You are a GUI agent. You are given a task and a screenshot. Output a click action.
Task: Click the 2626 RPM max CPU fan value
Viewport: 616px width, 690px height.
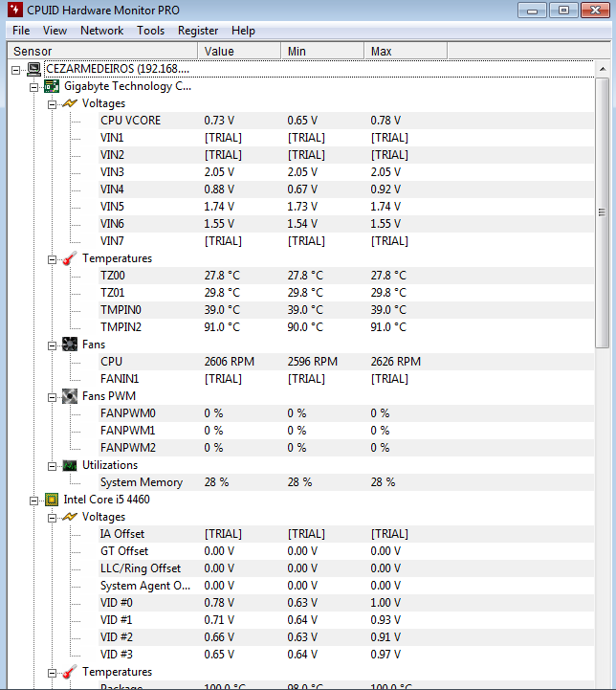point(396,362)
